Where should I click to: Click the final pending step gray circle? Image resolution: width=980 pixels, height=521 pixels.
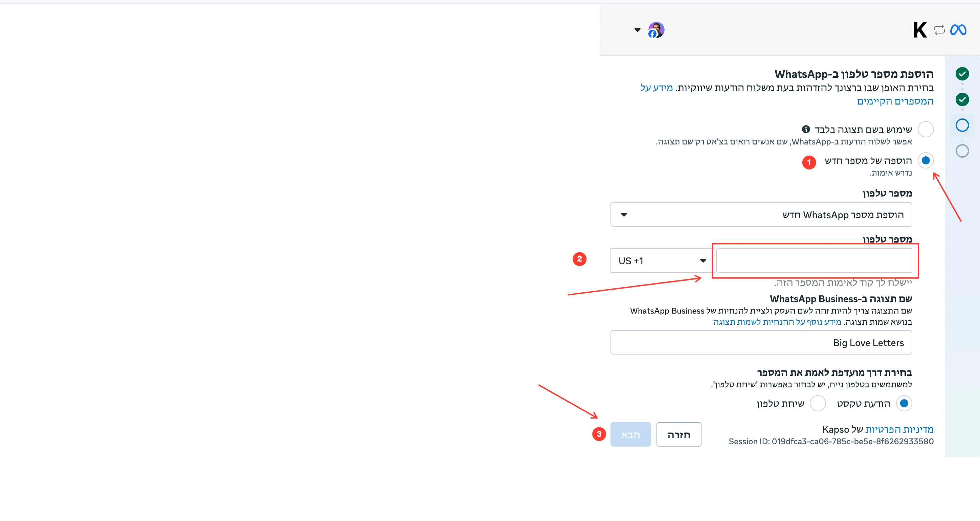click(x=962, y=151)
